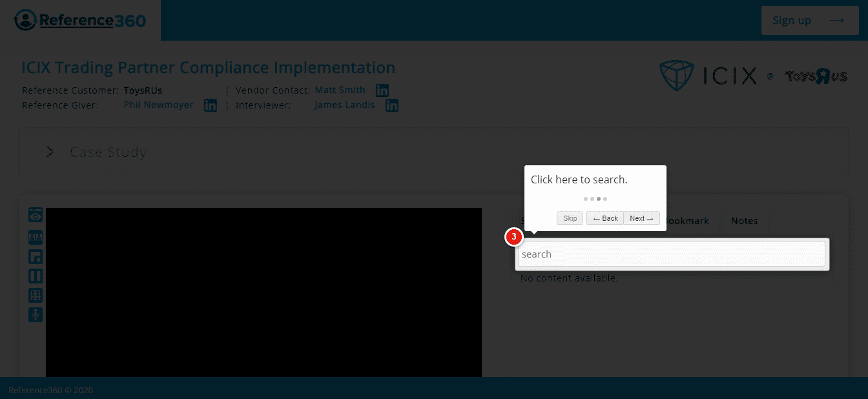868x399 pixels.
Task: Skip the guided tour
Action: [x=570, y=218]
